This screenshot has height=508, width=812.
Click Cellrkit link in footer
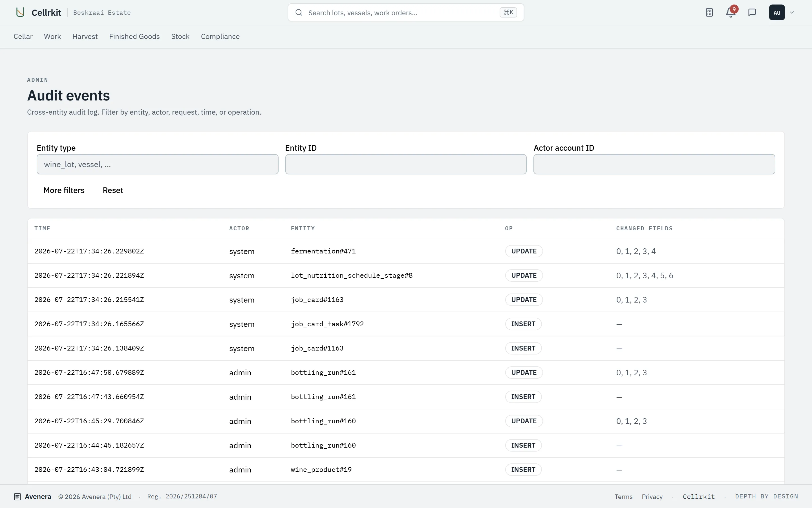coord(699,497)
